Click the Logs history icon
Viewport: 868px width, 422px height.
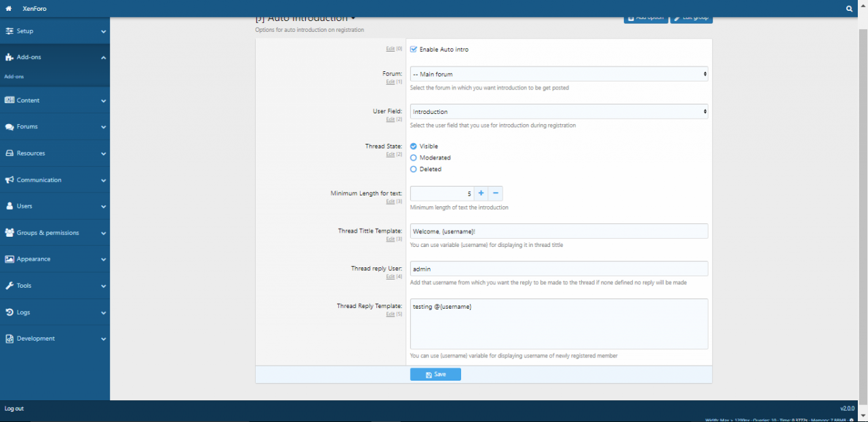[9, 313]
